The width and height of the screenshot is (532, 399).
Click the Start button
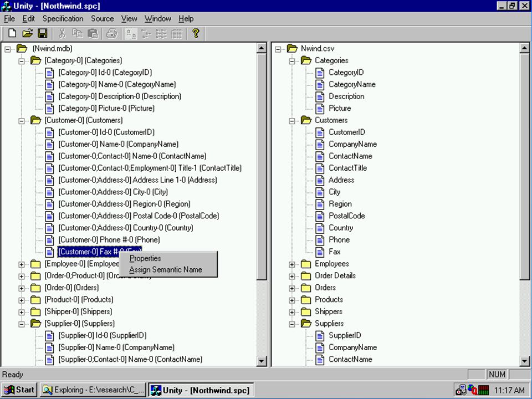19,390
